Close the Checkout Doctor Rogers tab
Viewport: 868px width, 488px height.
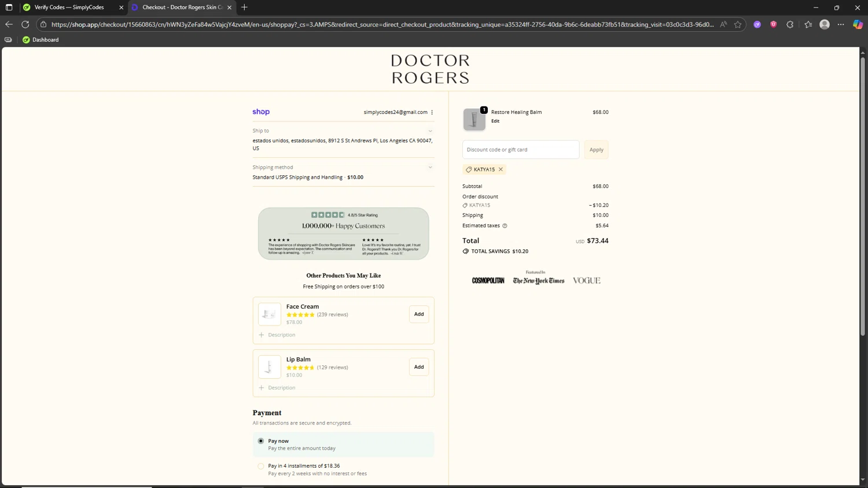(230, 8)
